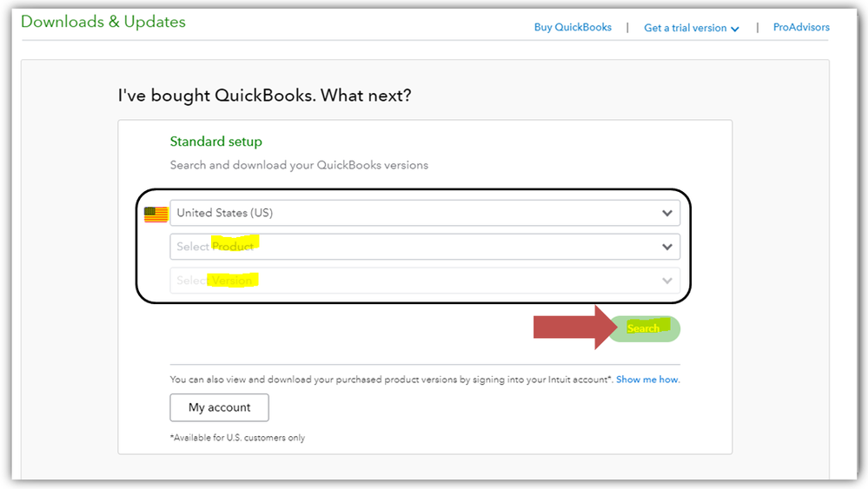Image resolution: width=868 pixels, height=489 pixels.
Task: Click the arrow in the Select Version field
Action: [666, 281]
